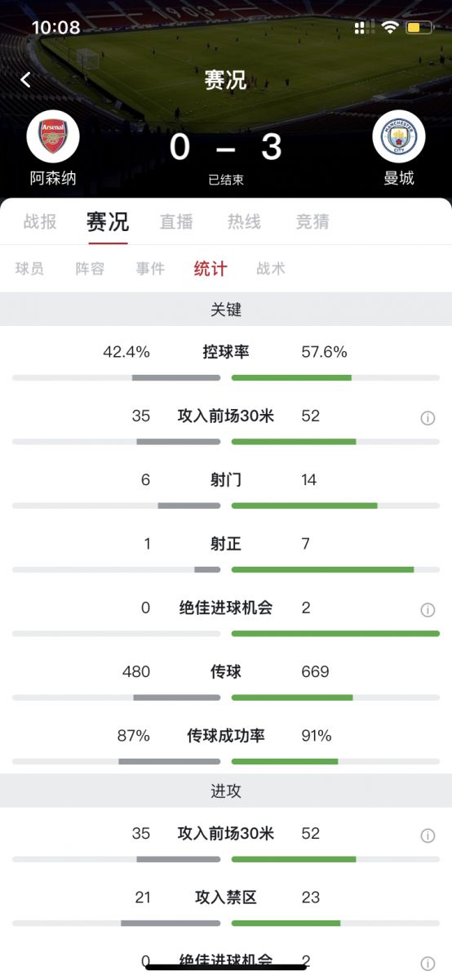This screenshot has height=980, width=452.
Task: Tap the battery status icon
Action: tap(419, 28)
